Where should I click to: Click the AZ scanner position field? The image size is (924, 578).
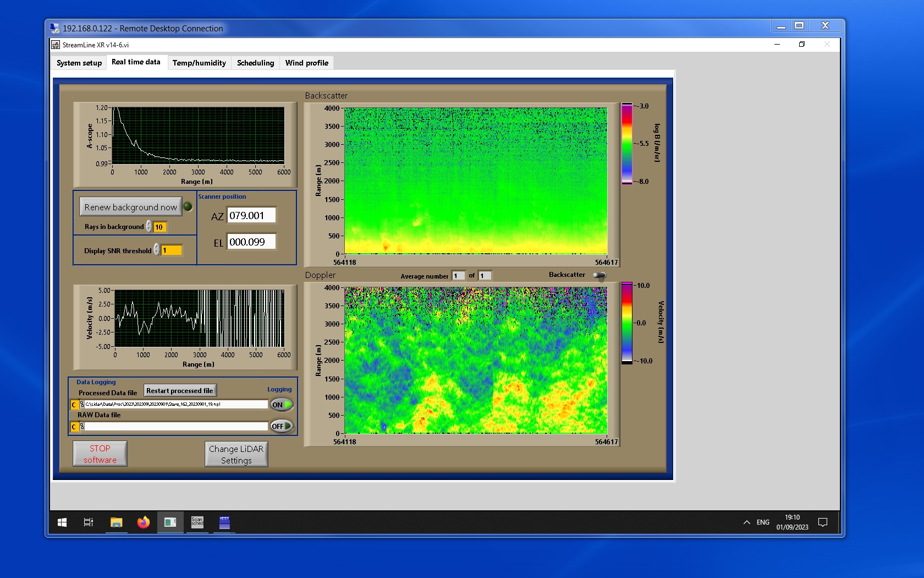coord(251,216)
